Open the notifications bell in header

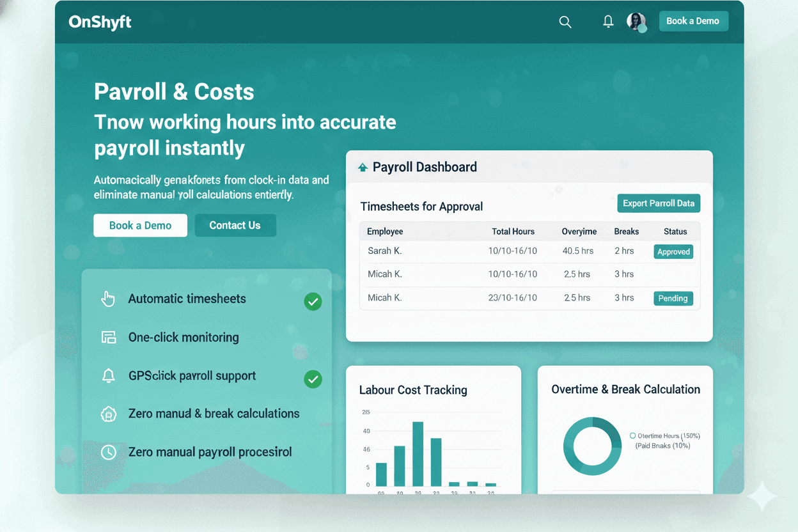point(608,22)
